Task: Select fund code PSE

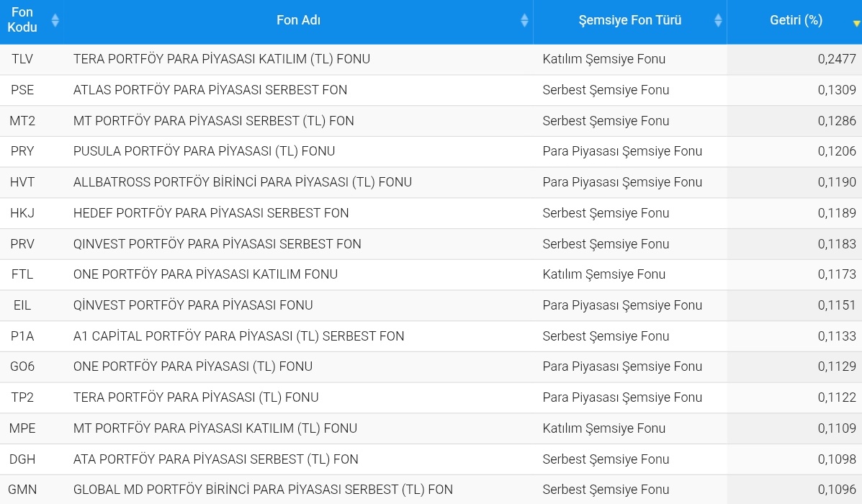Action: [22, 89]
